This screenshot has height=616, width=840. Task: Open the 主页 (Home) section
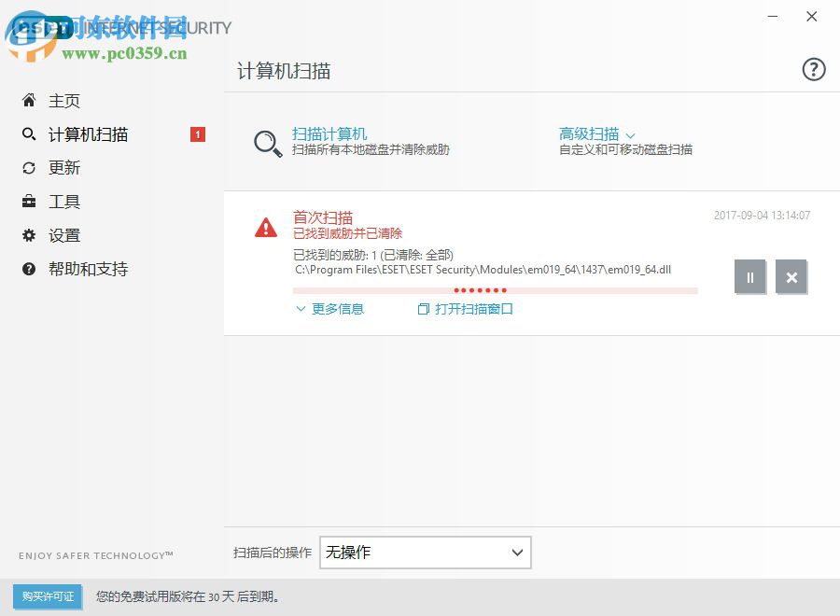pos(64,100)
